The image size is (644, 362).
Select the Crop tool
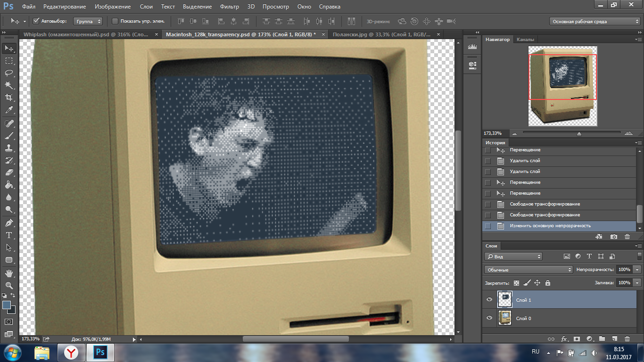coord(9,98)
